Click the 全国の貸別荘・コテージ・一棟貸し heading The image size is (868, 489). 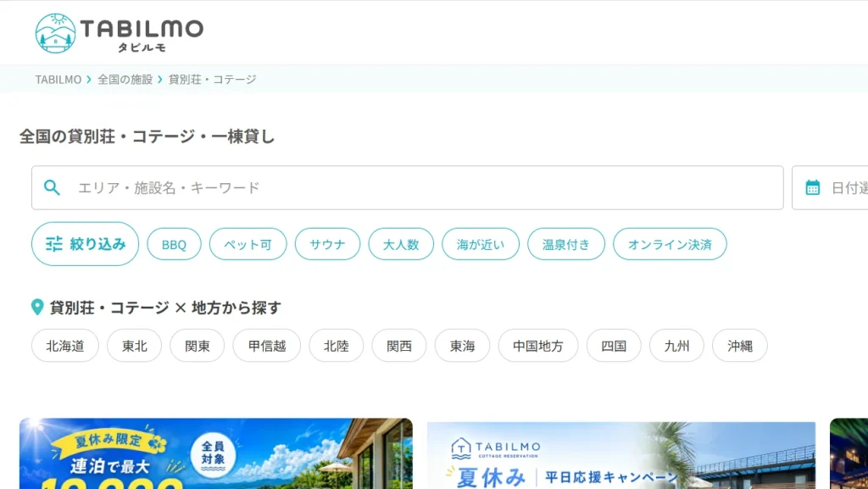(x=147, y=136)
